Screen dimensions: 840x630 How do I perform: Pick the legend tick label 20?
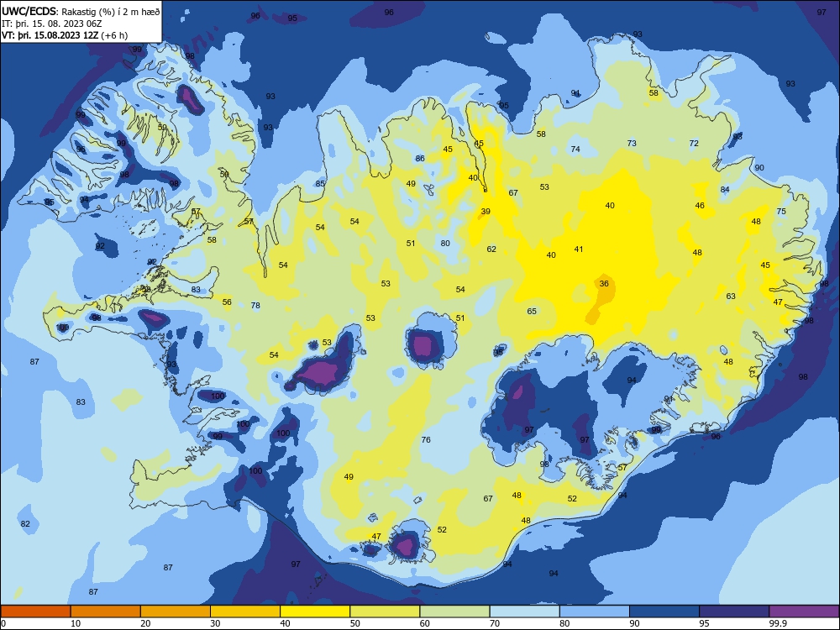pyautogui.click(x=145, y=623)
